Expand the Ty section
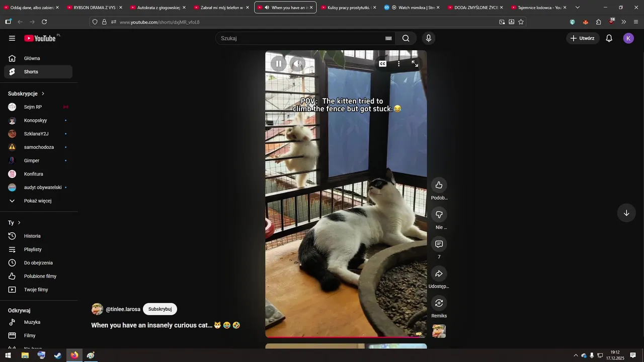The height and width of the screenshot is (362, 644). (x=15, y=223)
